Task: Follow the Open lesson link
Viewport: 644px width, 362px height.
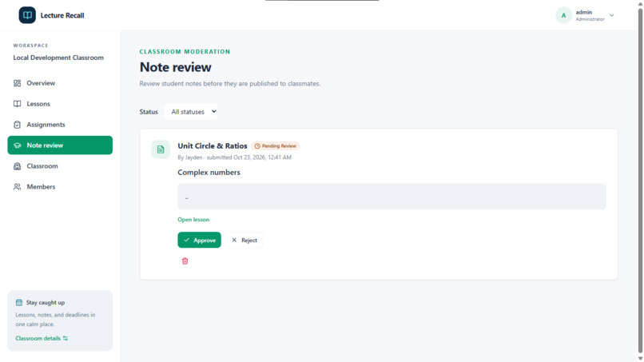Action: point(193,220)
